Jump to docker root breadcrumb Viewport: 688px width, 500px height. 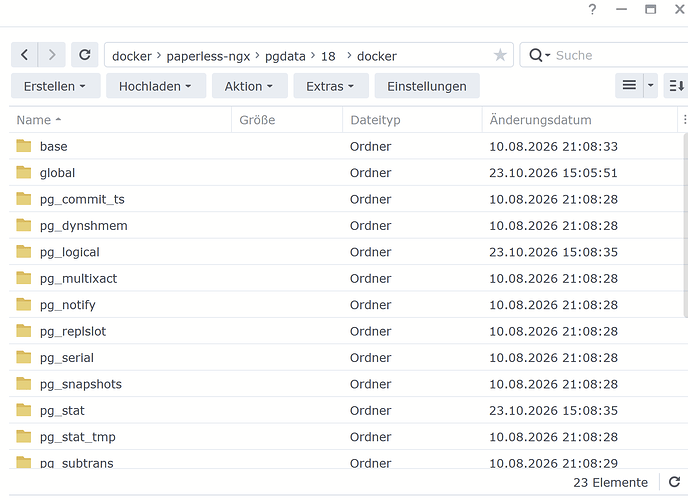(x=132, y=56)
